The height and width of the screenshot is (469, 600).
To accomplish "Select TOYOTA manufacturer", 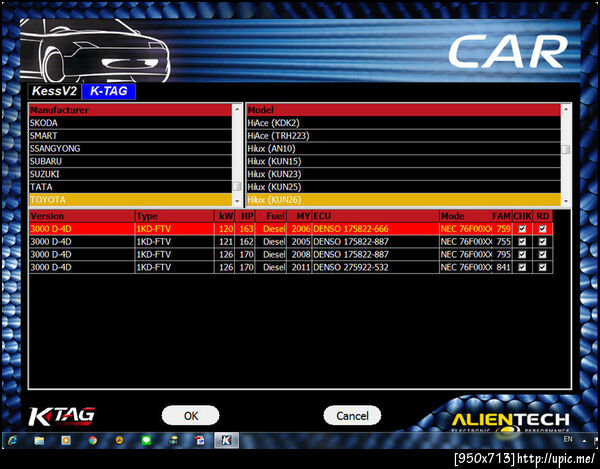I will [x=130, y=200].
